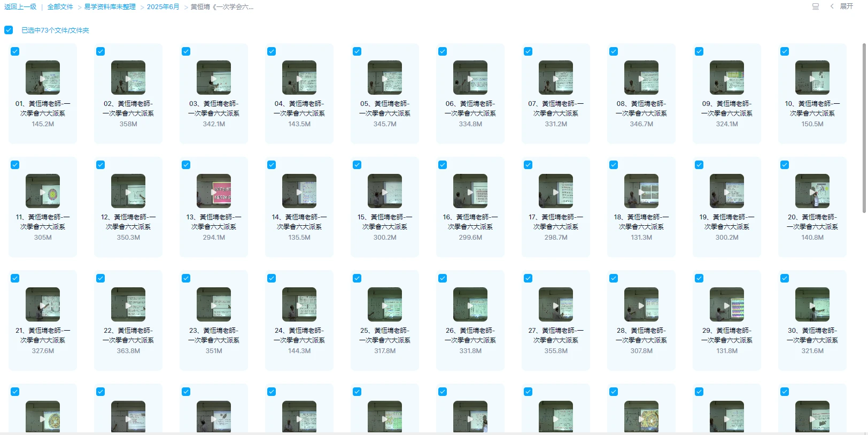
Task: Switch view mode using the list view icon
Action: [x=816, y=6]
